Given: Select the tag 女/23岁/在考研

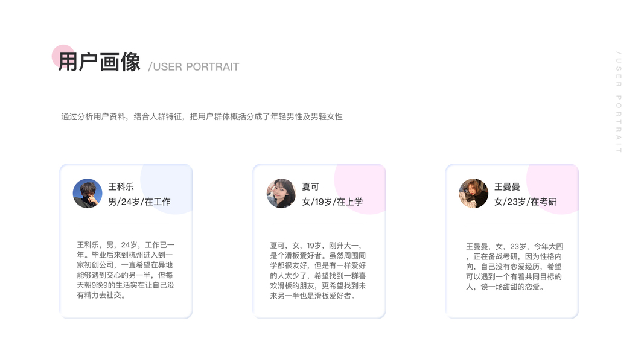Looking at the screenshot, I should pos(526,202).
